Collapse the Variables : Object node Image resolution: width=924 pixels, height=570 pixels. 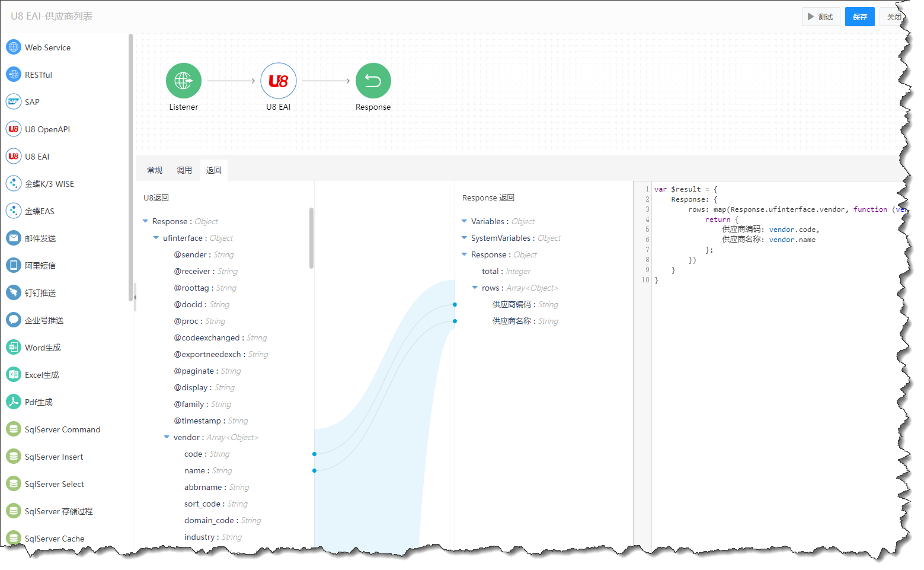click(464, 221)
